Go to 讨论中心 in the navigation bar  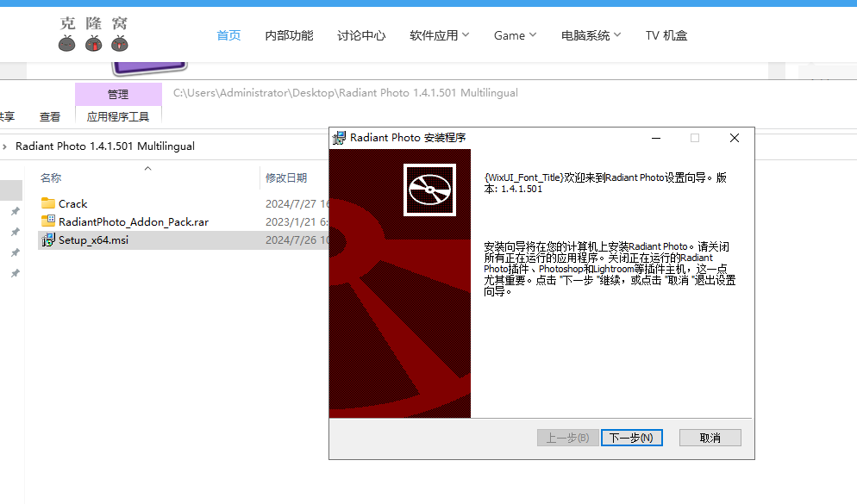[361, 35]
